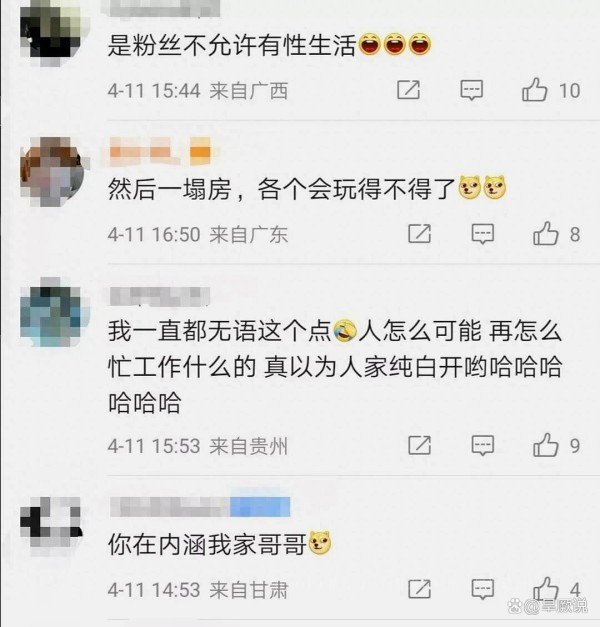600x627 pixels.
Task: Open the blue avatar of 贵州 commenter
Action: point(51,312)
